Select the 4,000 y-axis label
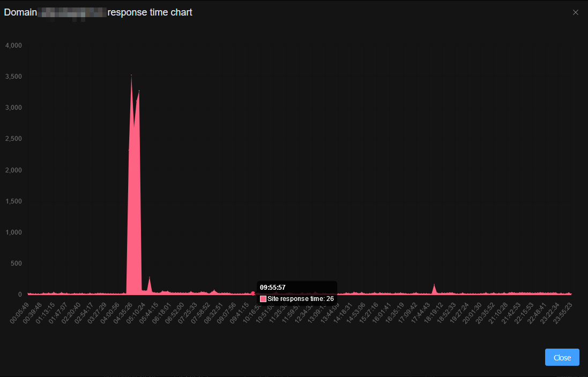588x377 pixels. point(13,46)
